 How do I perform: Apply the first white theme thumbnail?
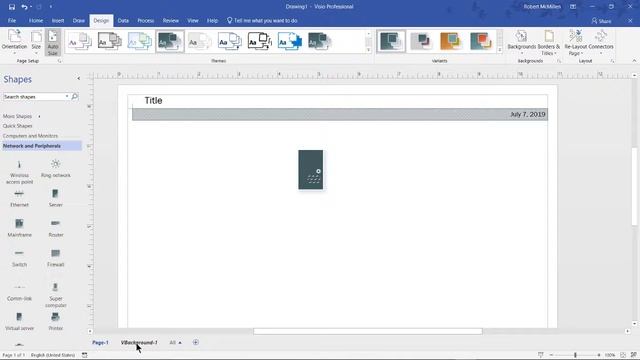click(x=80, y=41)
